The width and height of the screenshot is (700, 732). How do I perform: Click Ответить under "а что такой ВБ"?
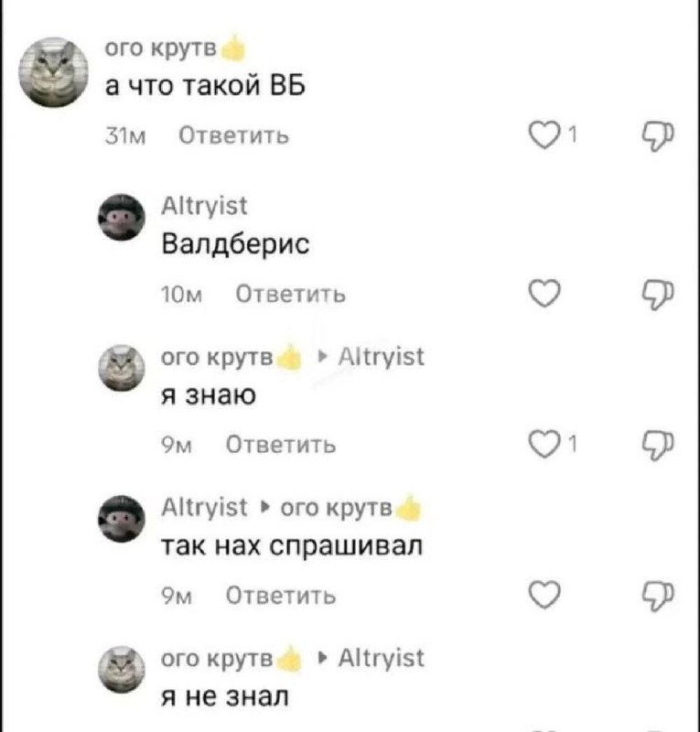[234, 135]
